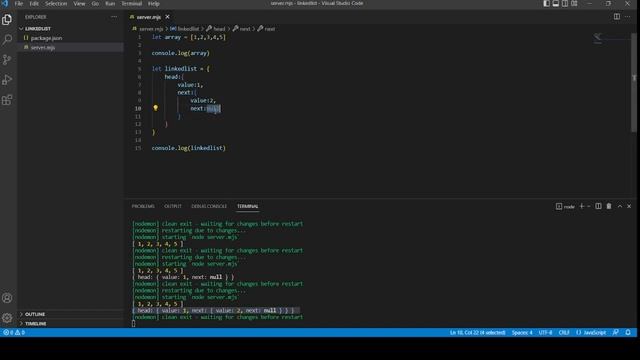Open the Help menu
Image resolution: width=640 pixels, height=360 pixels.
coord(153,4)
